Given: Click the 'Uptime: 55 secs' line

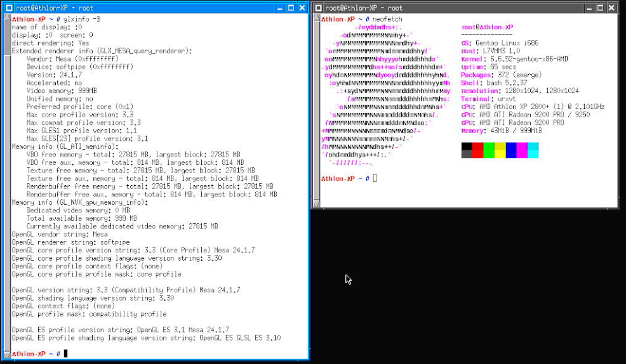Looking at the screenshot, I should (x=489, y=67).
